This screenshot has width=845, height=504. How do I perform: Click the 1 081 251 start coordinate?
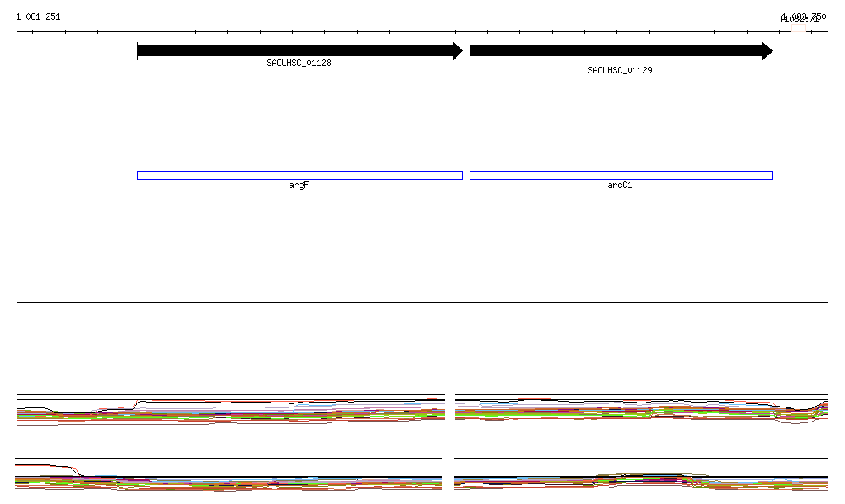38,16
